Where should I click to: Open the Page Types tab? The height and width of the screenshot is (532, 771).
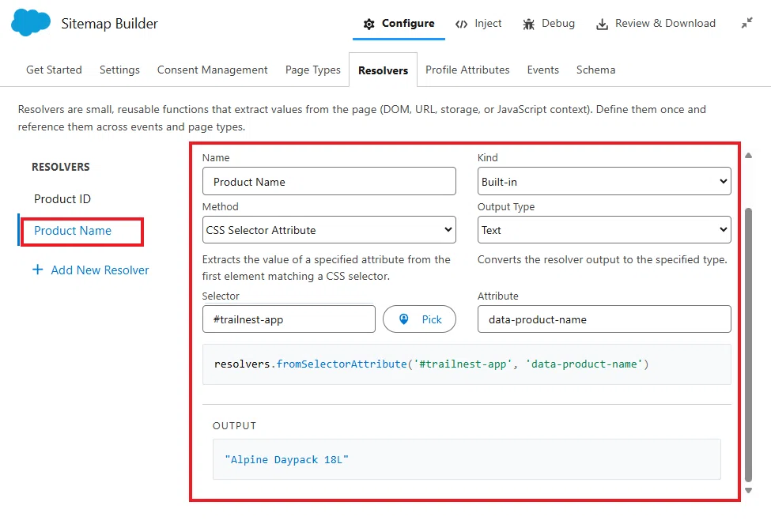(x=312, y=70)
